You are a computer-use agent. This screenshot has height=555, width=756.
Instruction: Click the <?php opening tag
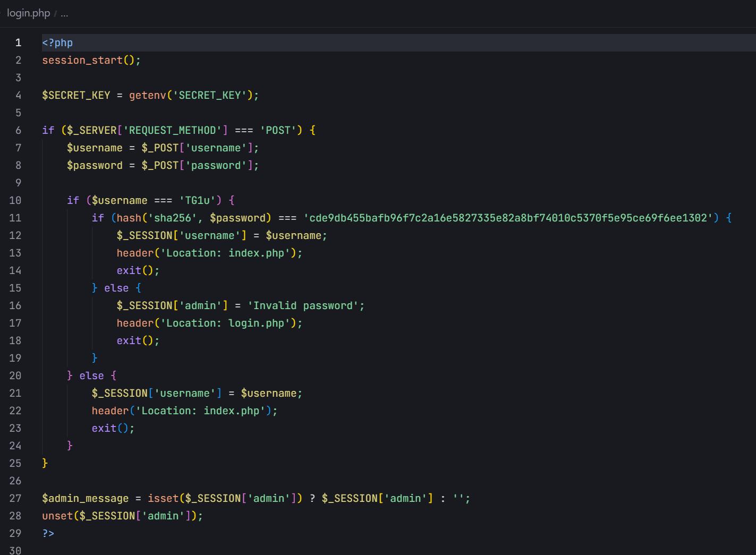[57, 42]
